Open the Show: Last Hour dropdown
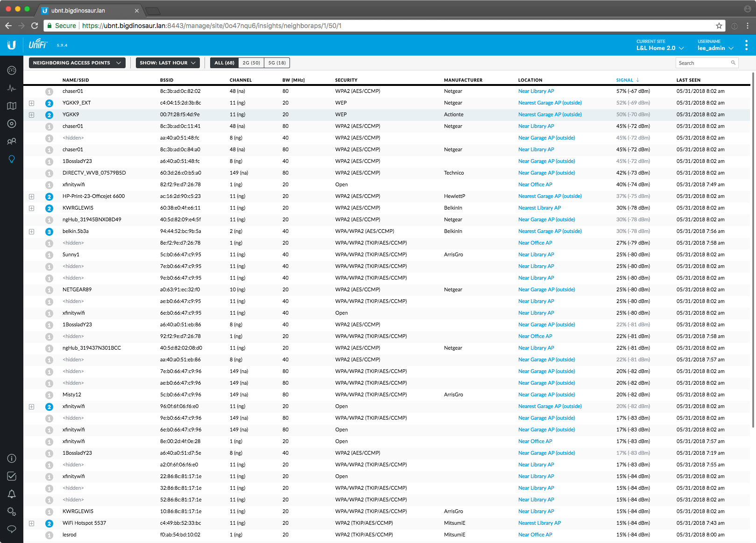 point(168,63)
